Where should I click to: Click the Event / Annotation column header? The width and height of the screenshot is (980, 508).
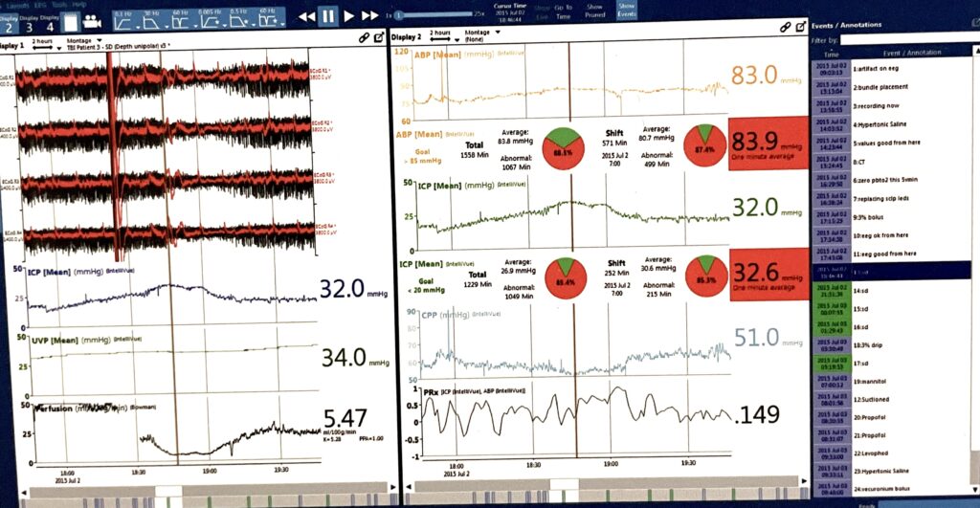coord(912,54)
